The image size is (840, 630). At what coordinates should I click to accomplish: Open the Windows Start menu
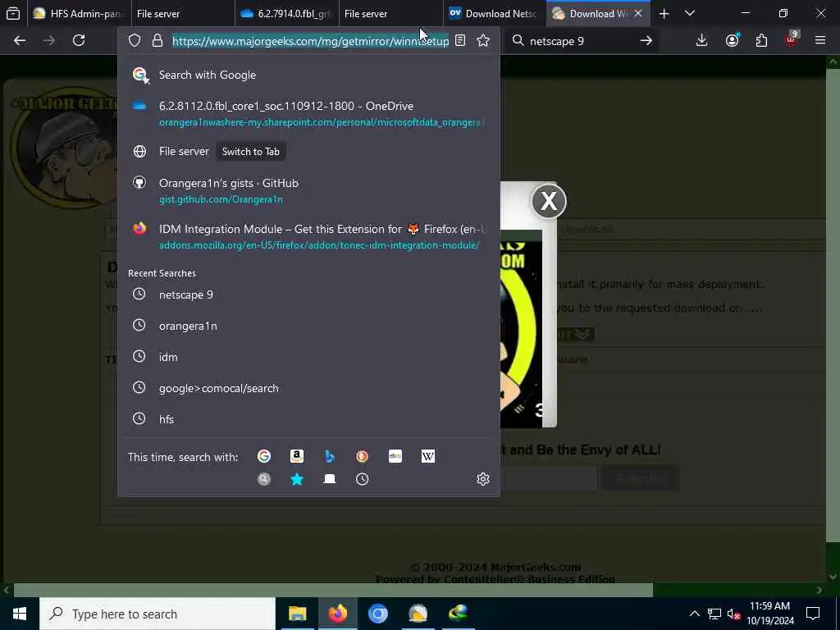[x=20, y=614]
